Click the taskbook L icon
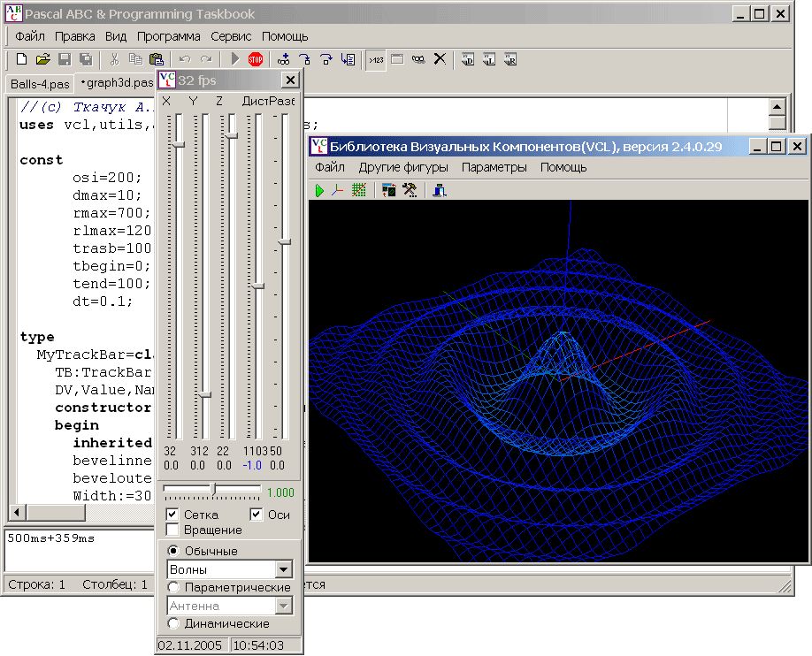 pyautogui.click(x=489, y=59)
